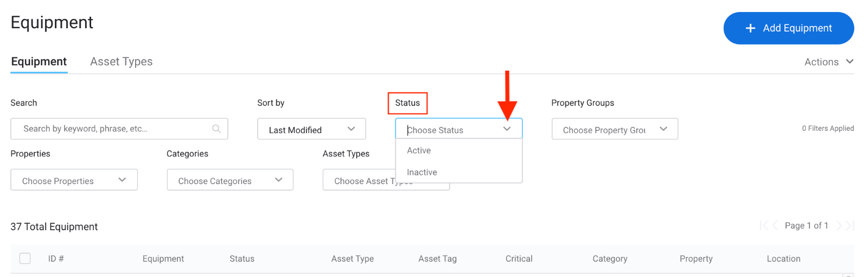Sort by the Asset Tag column header
This screenshot has height=277, width=868.
pyautogui.click(x=437, y=259)
